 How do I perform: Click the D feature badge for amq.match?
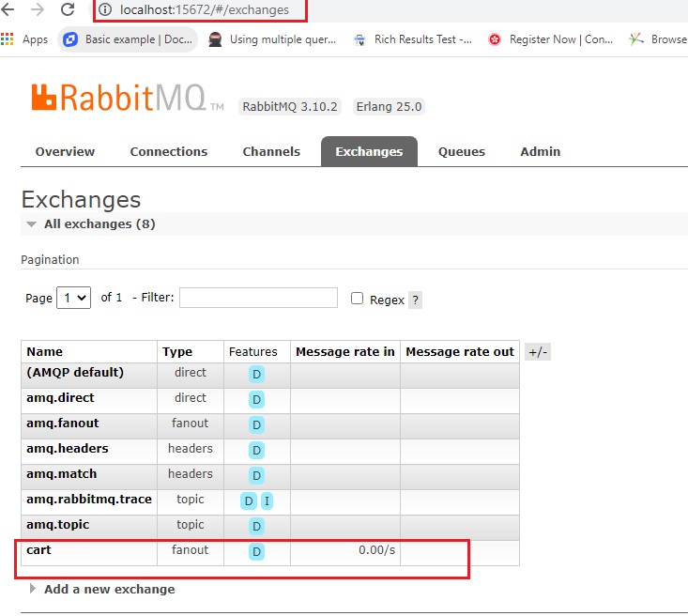pyautogui.click(x=256, y=475)
